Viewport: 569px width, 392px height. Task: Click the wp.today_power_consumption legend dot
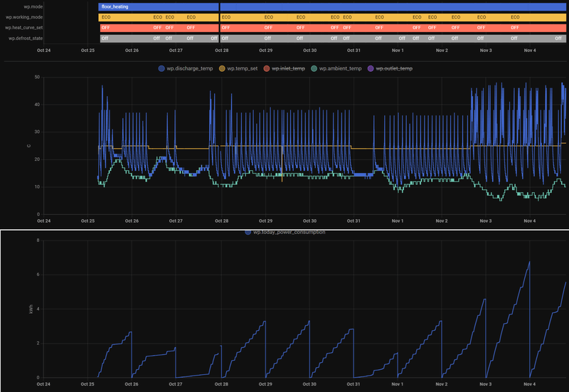point(248,233)
